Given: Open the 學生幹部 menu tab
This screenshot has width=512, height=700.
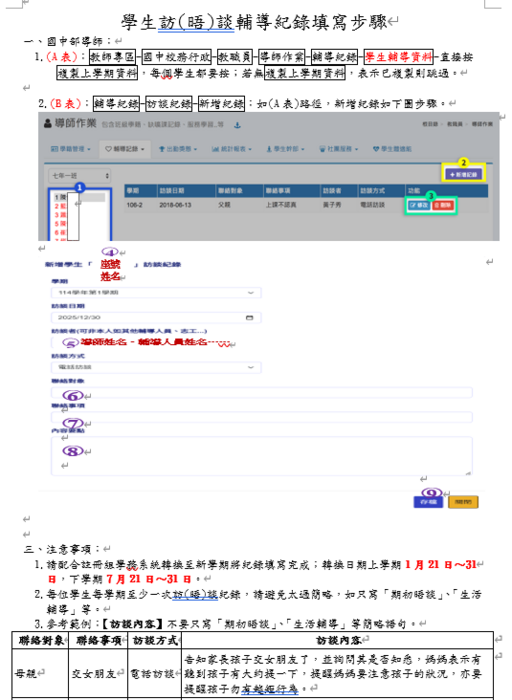Looking at the screenshot, I should pos(285,149).
